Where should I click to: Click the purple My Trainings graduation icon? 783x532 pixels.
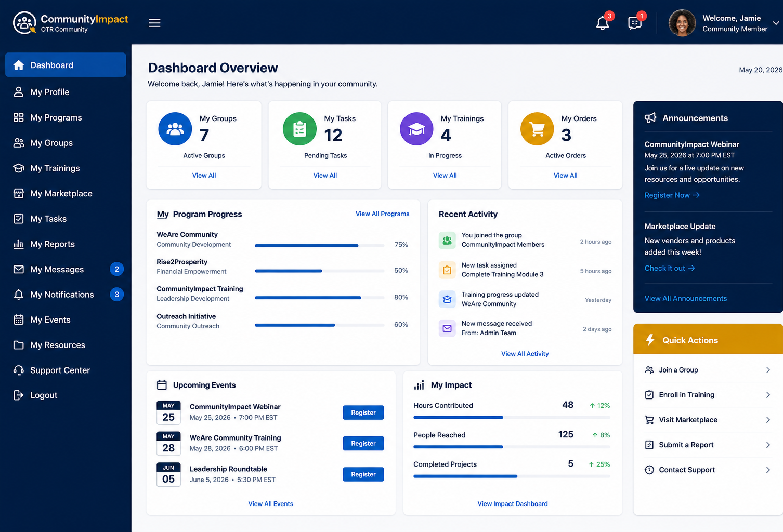click(416, 129)
